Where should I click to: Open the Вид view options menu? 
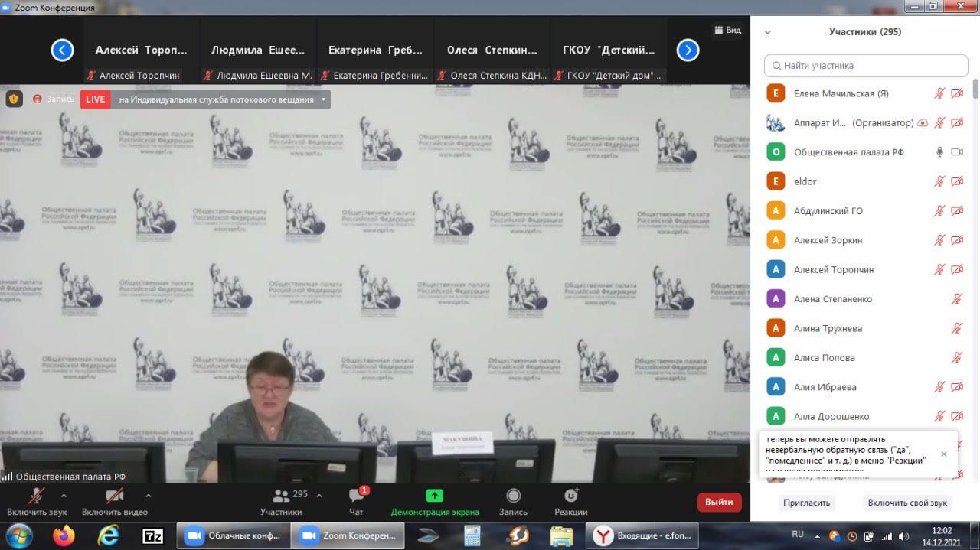[727, 30]
